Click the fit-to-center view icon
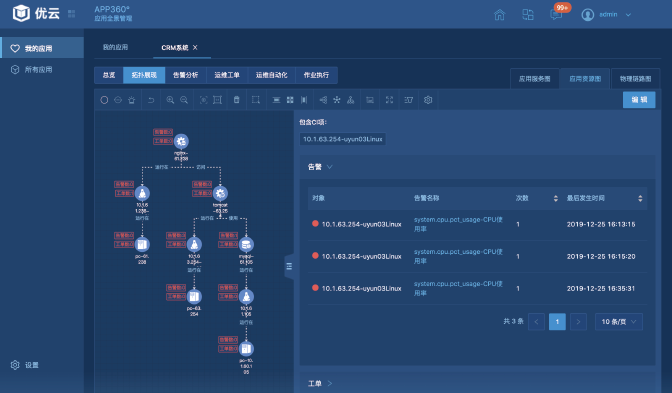This screenshot has height=393, width=672. coord(204,100)
